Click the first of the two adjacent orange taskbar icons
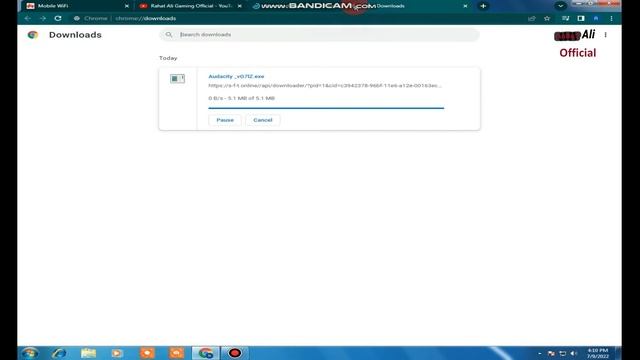 (x=147, y=353)
